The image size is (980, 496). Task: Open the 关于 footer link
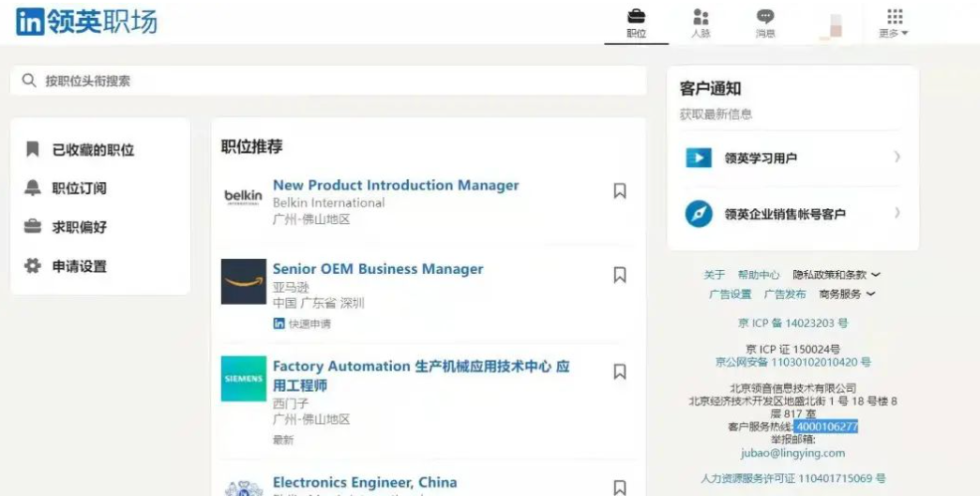coord(715,275)
